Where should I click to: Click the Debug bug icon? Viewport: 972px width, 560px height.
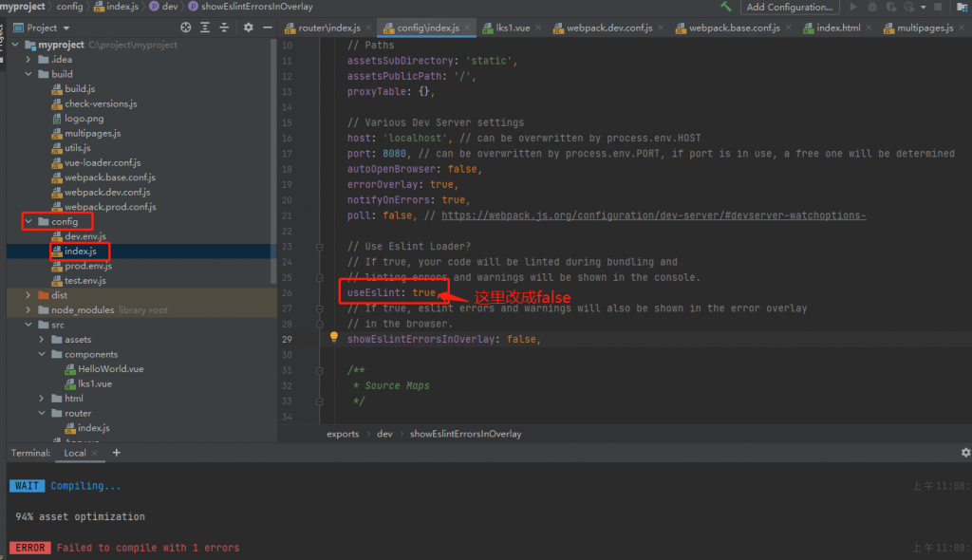[872, 7]
